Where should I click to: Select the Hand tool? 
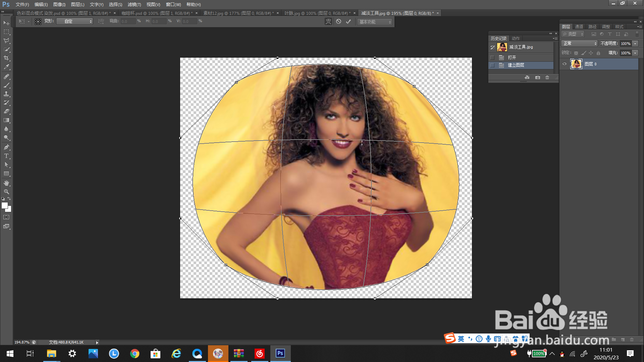[x=6, y=183]
